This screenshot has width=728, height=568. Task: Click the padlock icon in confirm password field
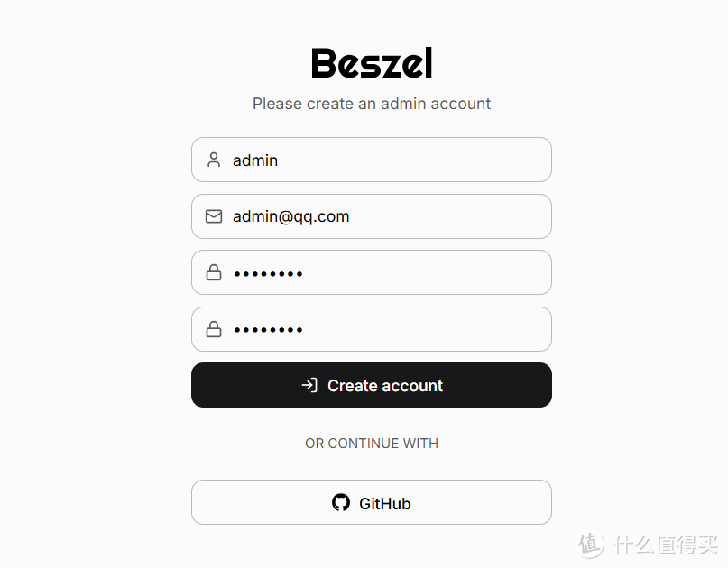click(x=214, y=329)
